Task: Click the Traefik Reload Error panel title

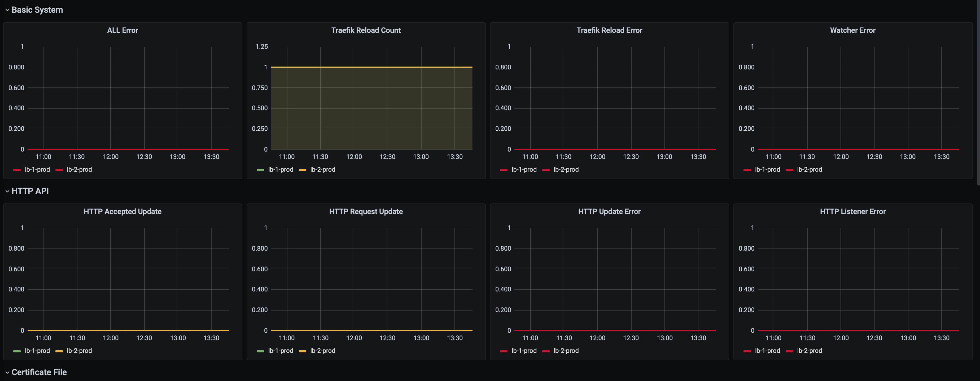Action: 609,30
